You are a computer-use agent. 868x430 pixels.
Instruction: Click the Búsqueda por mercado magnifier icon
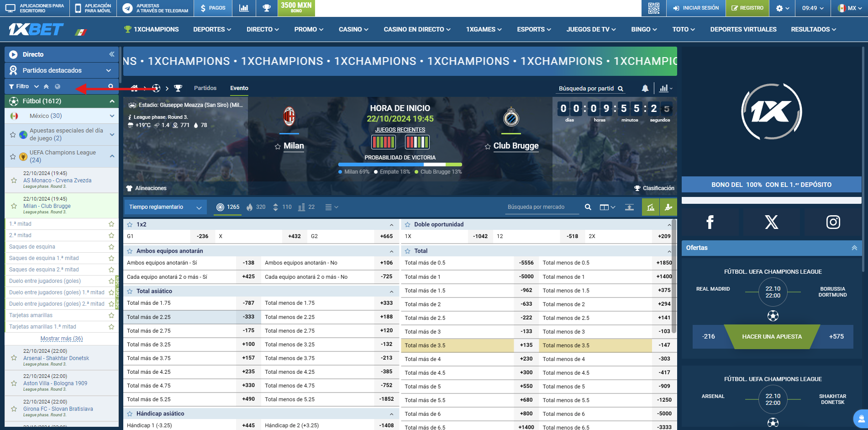pyautogui.click(x=588, y=207)
